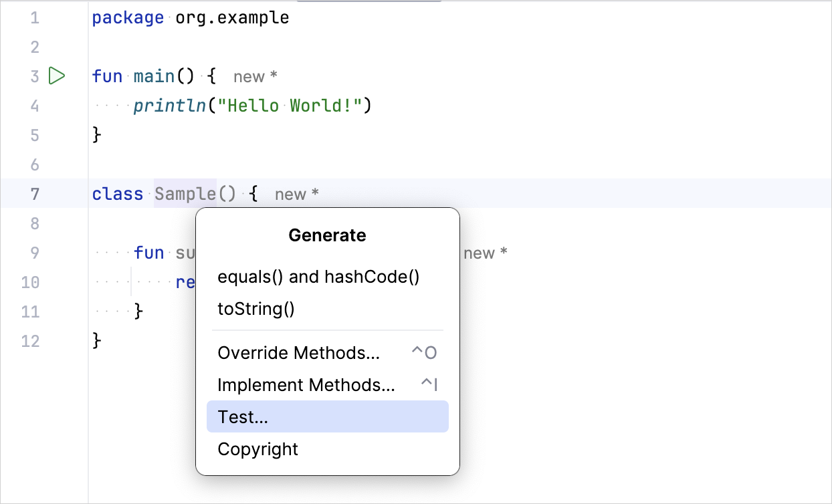The height and width of the screenshot is (504, 832).
Task: Click the package keyword on line 1
Action: pos(128,17)
